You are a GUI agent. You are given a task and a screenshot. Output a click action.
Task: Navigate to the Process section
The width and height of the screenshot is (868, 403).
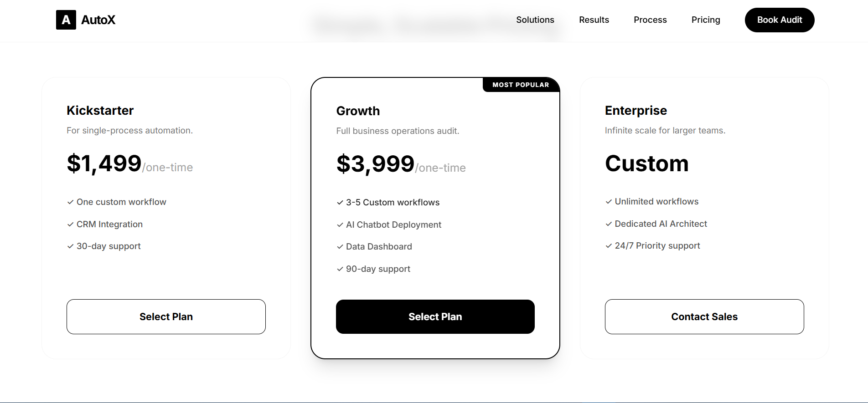point(650,20)
